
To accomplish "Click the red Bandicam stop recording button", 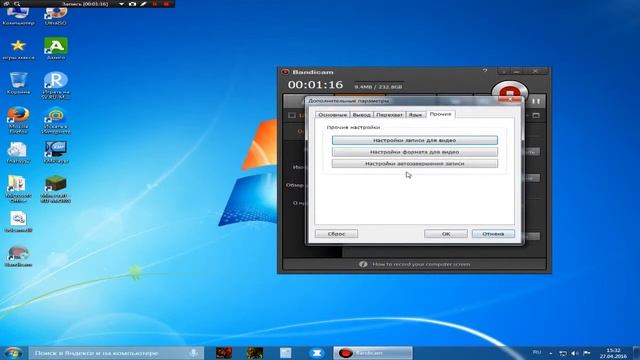I will pyautogui.click(x=509, y=91).
